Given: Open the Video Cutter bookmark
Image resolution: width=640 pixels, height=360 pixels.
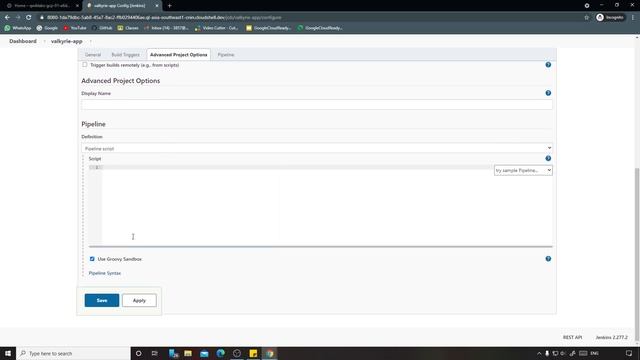Looking at the screenshot, I should 216,28.
